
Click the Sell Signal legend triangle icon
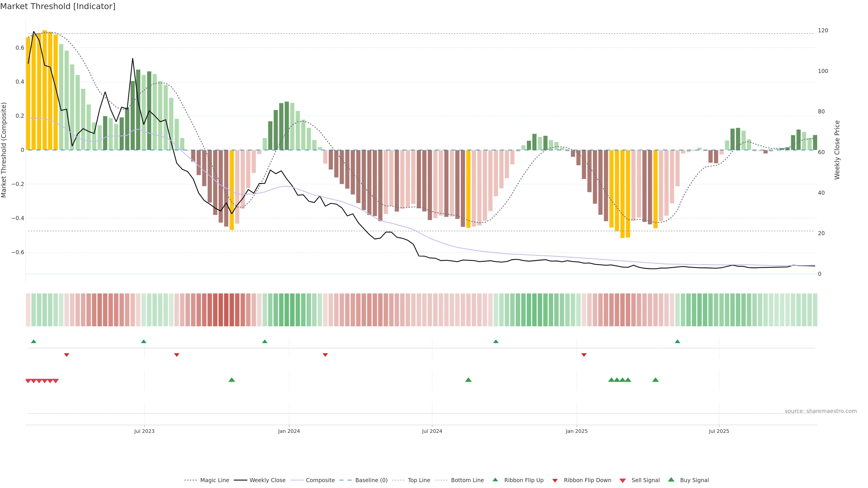(622, 481)
